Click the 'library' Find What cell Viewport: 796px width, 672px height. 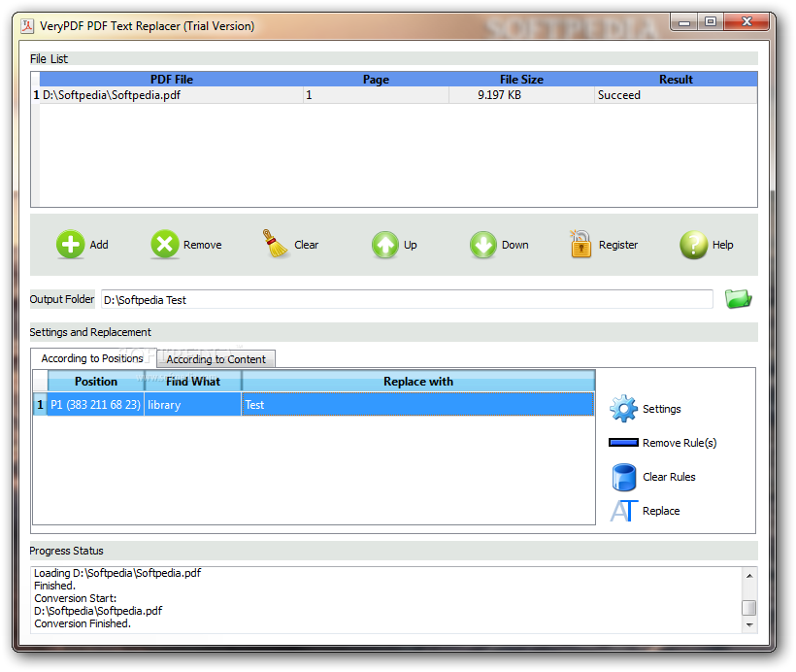tap(193, 405)
